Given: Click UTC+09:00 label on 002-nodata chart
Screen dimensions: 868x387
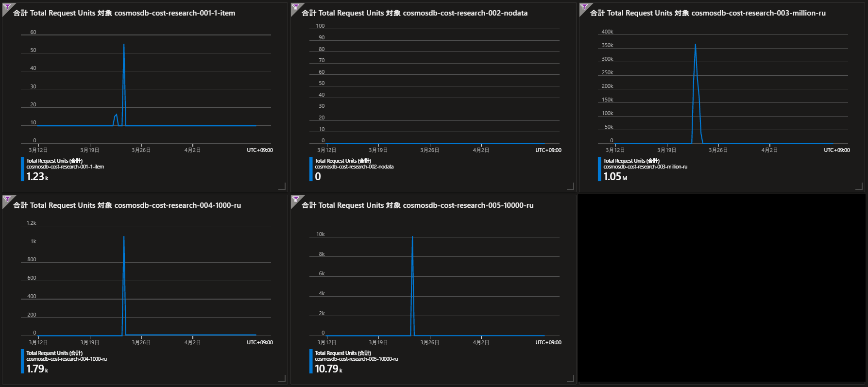Looking at the screenshot, I should pos(548,151).
